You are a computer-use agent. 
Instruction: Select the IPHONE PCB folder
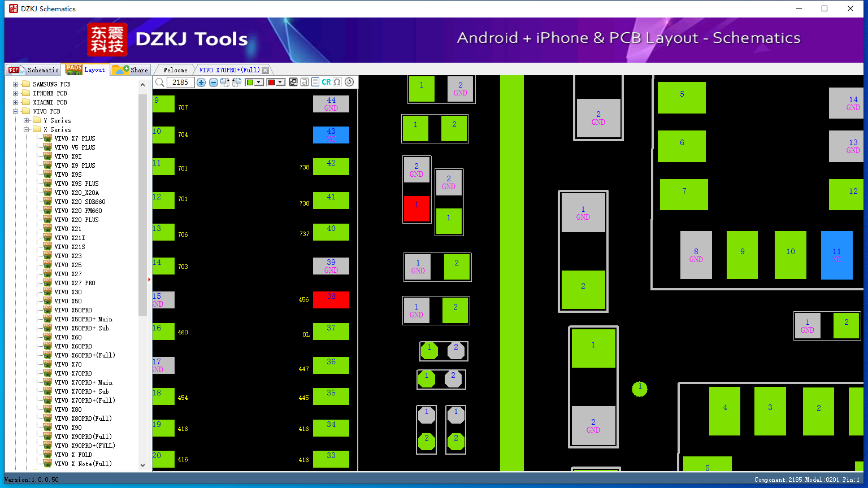(x=50, y=93)
